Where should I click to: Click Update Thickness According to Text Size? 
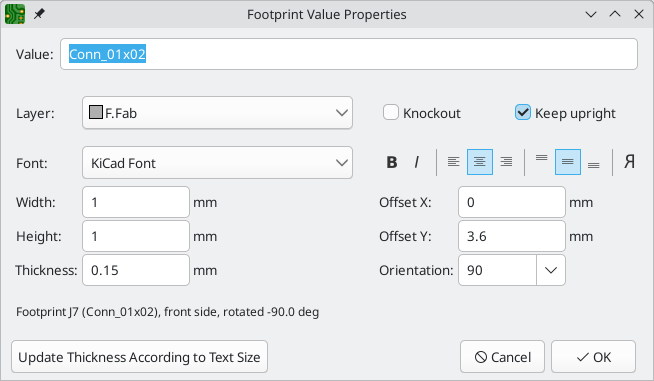point(139,357)
